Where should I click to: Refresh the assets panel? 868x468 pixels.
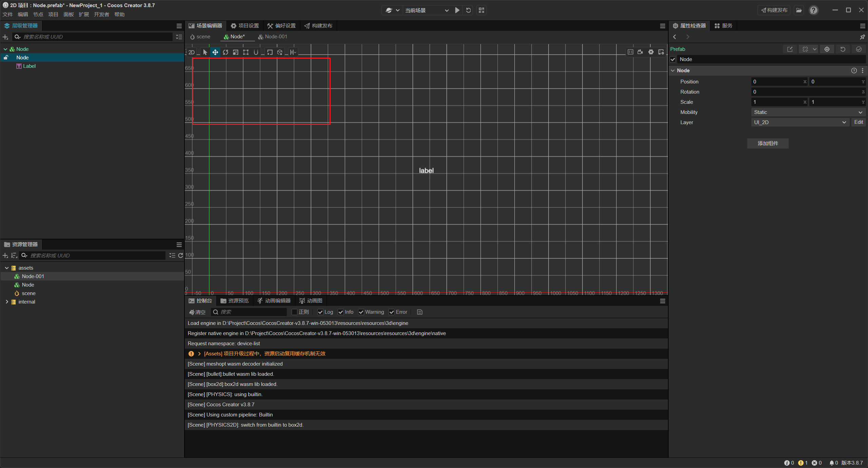[x=180, y=255]
